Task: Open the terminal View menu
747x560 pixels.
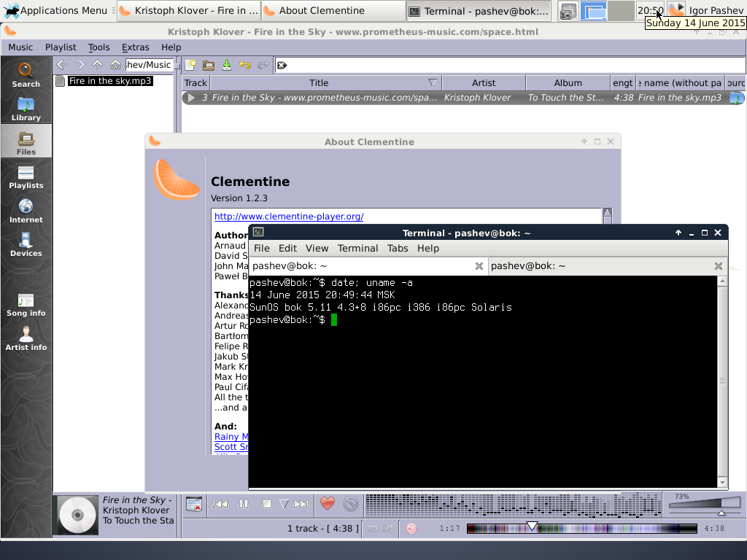Action: click(x=317, y=248)
